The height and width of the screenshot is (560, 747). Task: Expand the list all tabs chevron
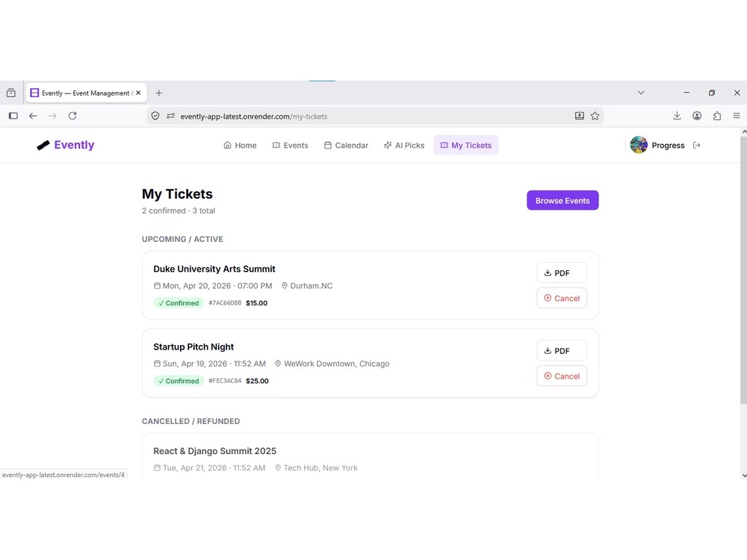pos(641,93)
